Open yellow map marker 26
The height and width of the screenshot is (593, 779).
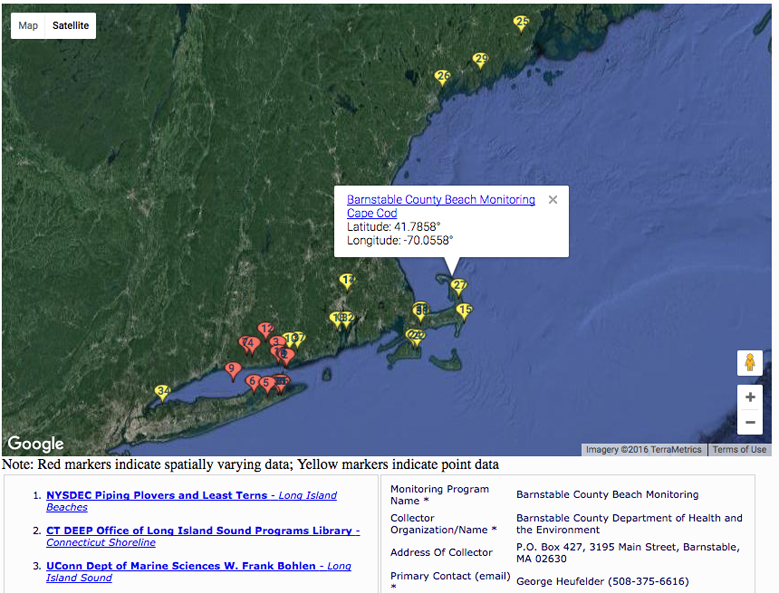442,77
